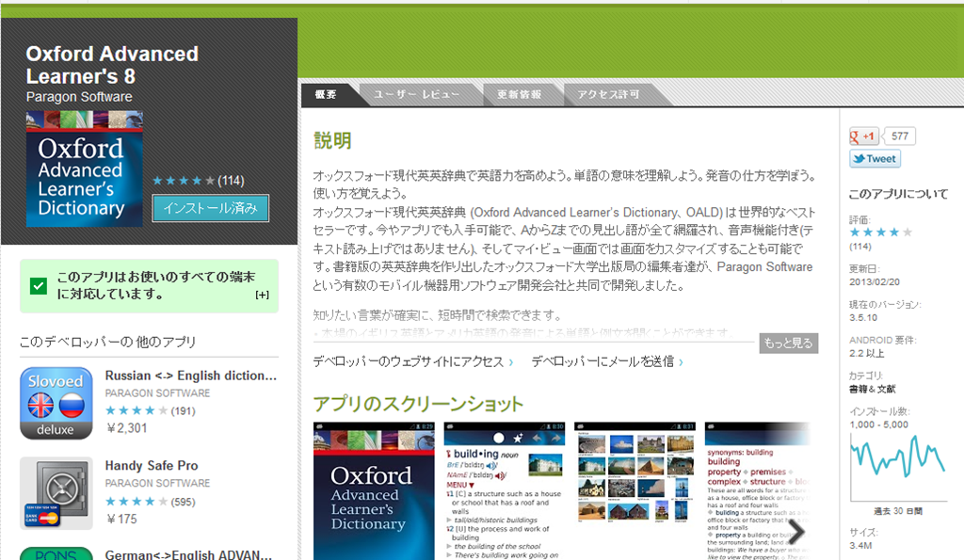Click the PONS German-English app icon

point(56,552)
